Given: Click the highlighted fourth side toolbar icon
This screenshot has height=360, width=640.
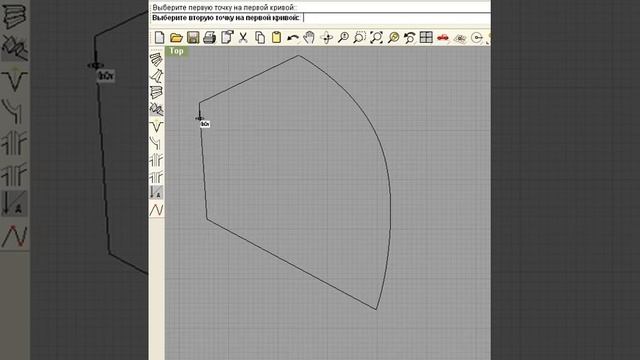Looking at the screenshot, I should pyautogui.click(x=156, y=109).
